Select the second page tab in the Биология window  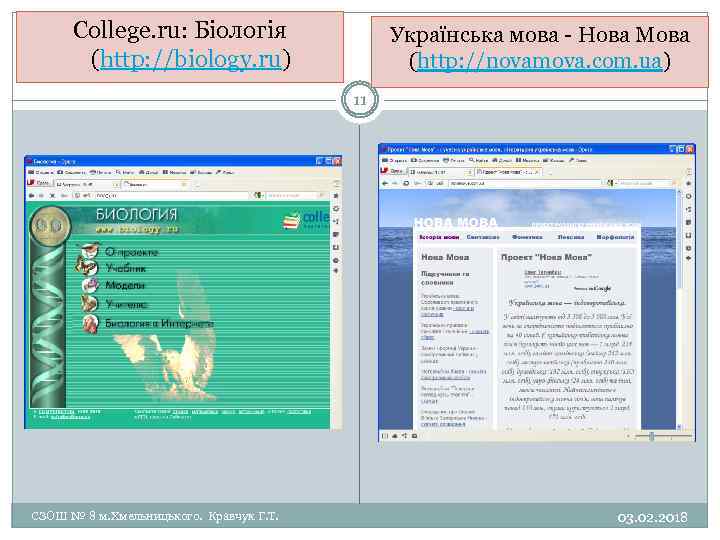(x=156, y=184)
